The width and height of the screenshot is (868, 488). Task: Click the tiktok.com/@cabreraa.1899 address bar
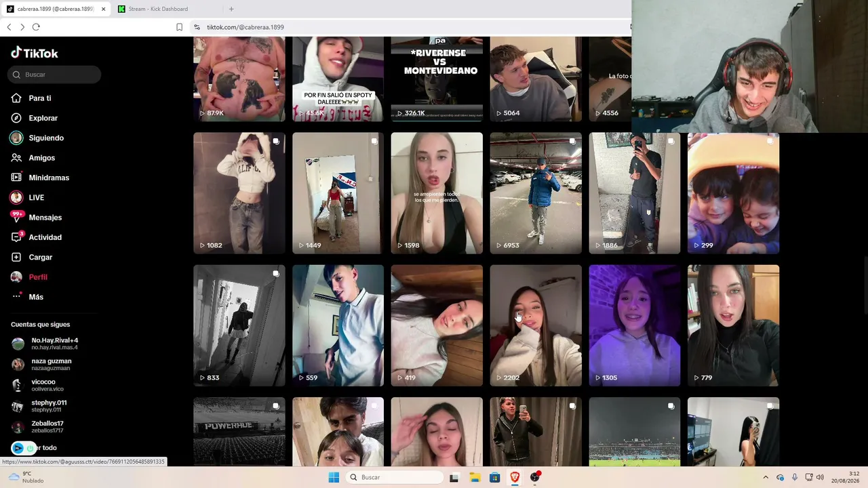(x=245, y=27)
